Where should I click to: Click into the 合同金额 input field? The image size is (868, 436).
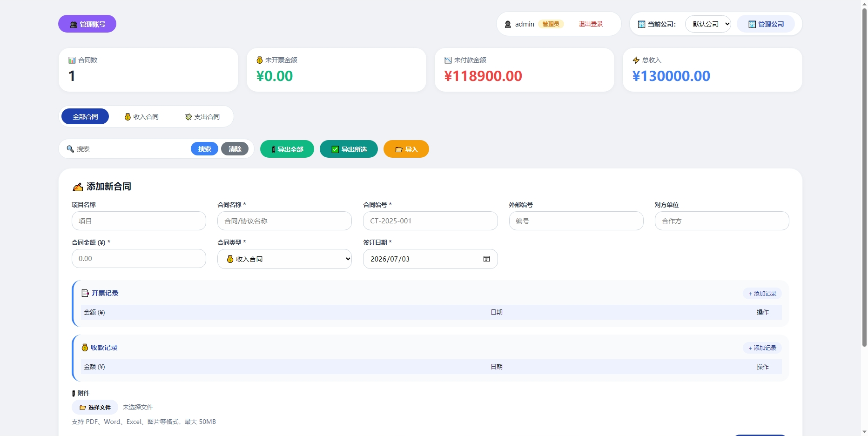(139, 259)
